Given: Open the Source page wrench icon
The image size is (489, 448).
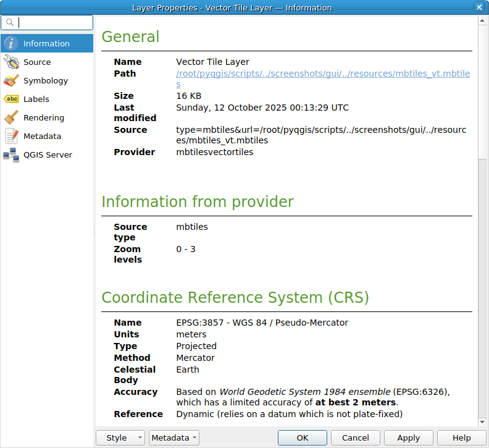Looking at the screenshot, I should 11,62.
